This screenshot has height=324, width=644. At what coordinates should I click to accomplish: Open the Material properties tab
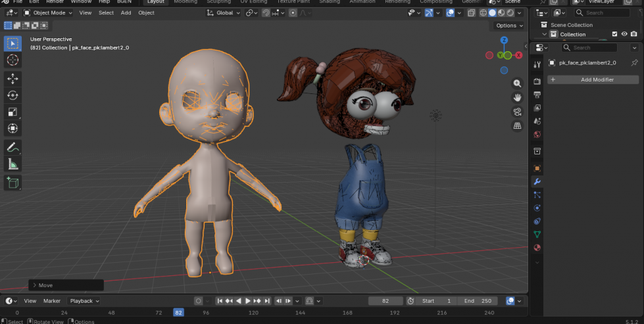pyautogui.click(x=537, y=248)
